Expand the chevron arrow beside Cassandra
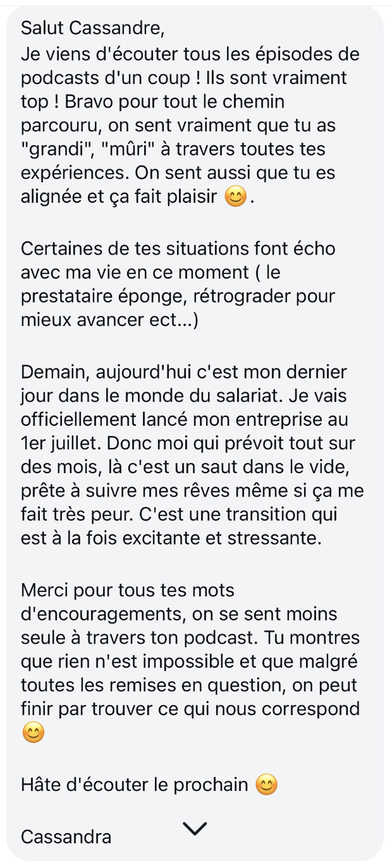 (195, 829)
